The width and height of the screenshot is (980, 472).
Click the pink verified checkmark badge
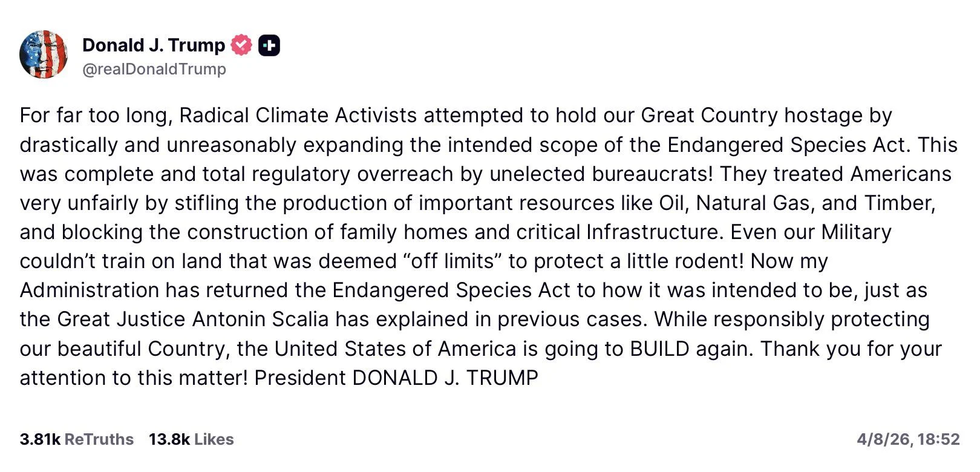[241, 45]
